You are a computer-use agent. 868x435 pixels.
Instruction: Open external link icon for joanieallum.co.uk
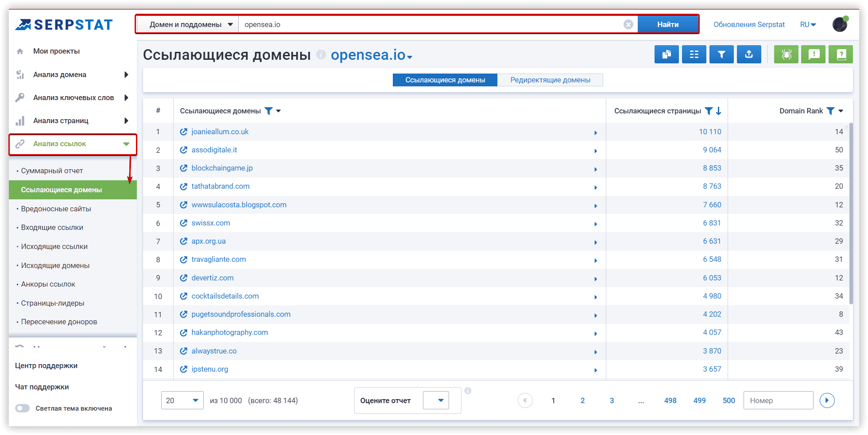183,132
